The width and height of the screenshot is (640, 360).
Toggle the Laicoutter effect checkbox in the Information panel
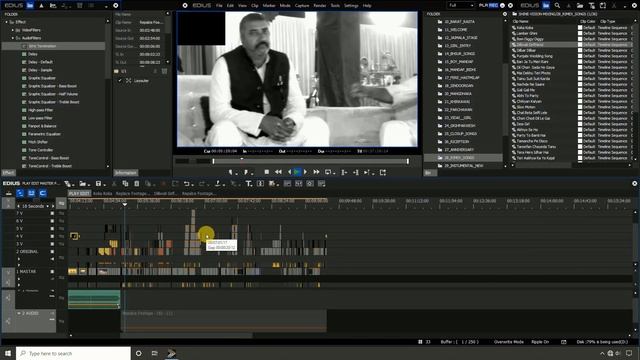(x=120, y=81)
